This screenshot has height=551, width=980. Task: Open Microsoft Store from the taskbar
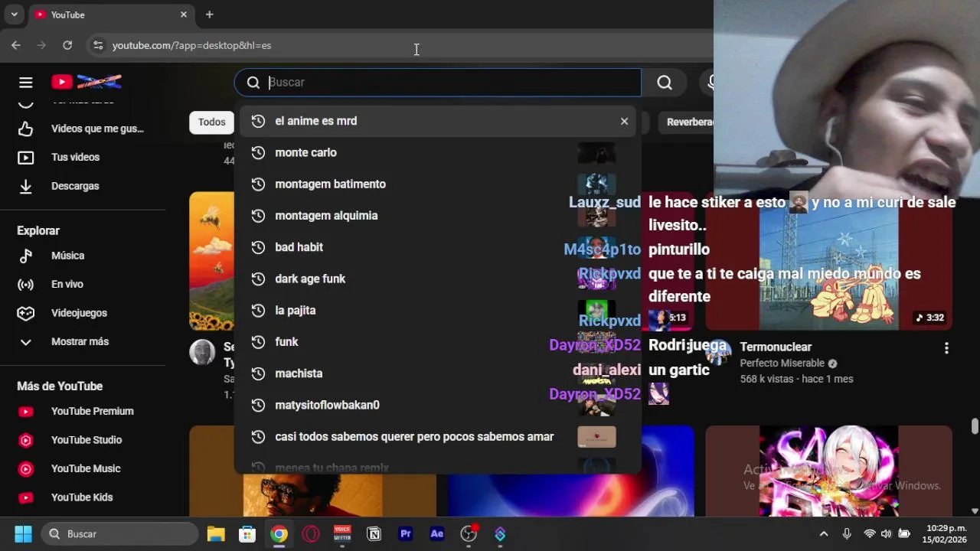coord(247,534)
